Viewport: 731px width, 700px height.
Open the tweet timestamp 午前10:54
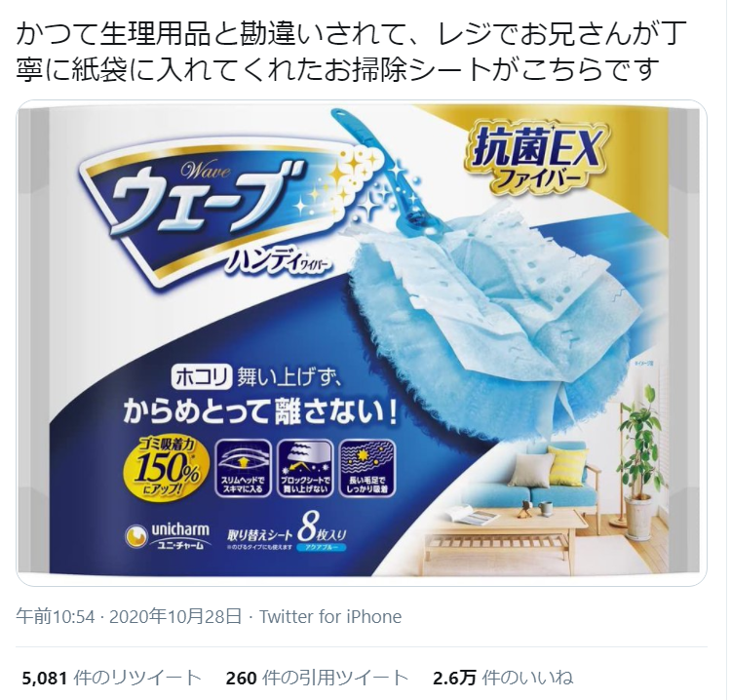click(x=56, y=616)
